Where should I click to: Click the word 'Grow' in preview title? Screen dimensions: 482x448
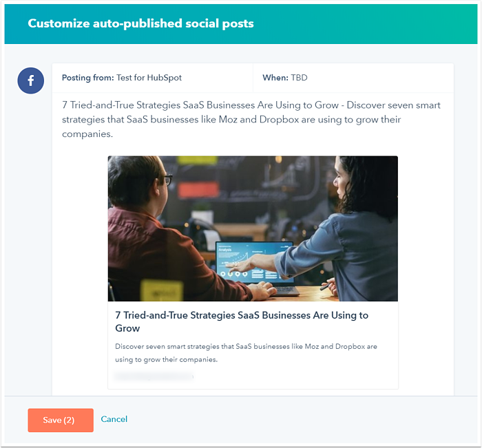tap(127, 328)
